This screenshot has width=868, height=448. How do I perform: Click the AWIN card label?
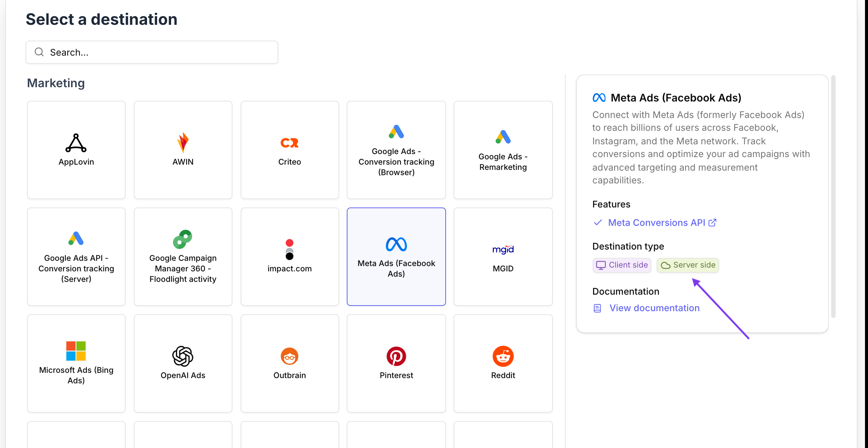pos(183,162)
